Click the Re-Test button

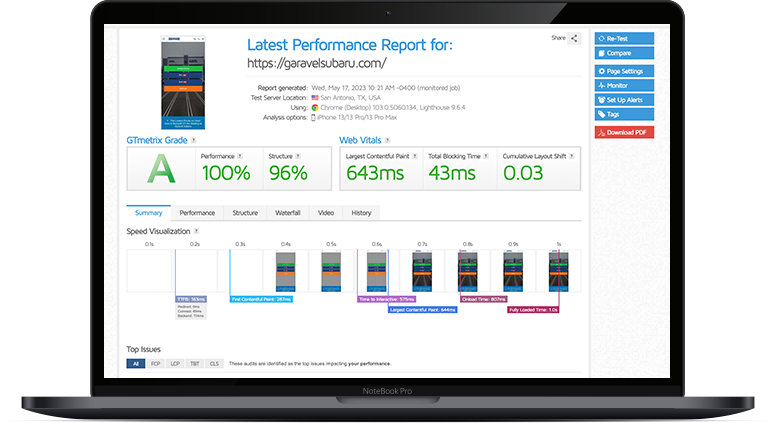[624, 38]
